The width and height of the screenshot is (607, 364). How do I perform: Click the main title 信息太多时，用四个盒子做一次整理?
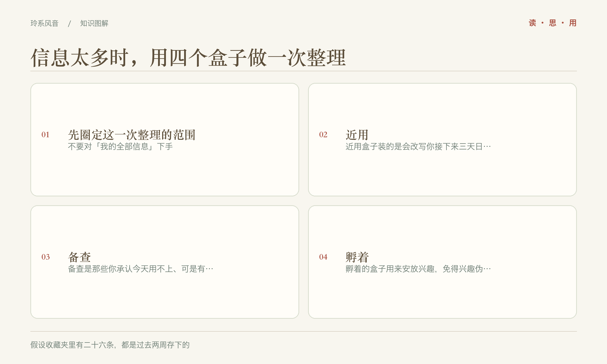[x=188, y=58]
